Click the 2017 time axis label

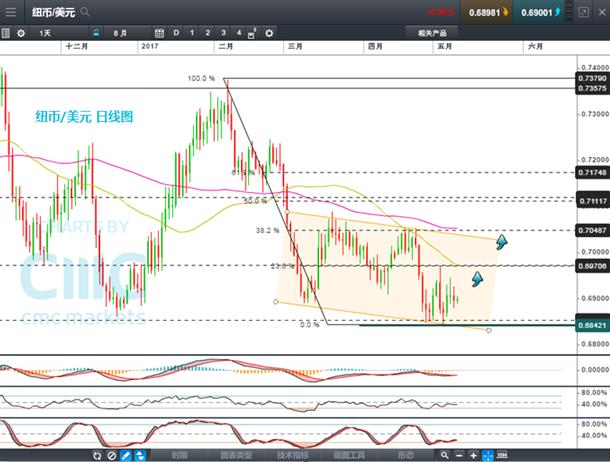click(x=150, y=46)
